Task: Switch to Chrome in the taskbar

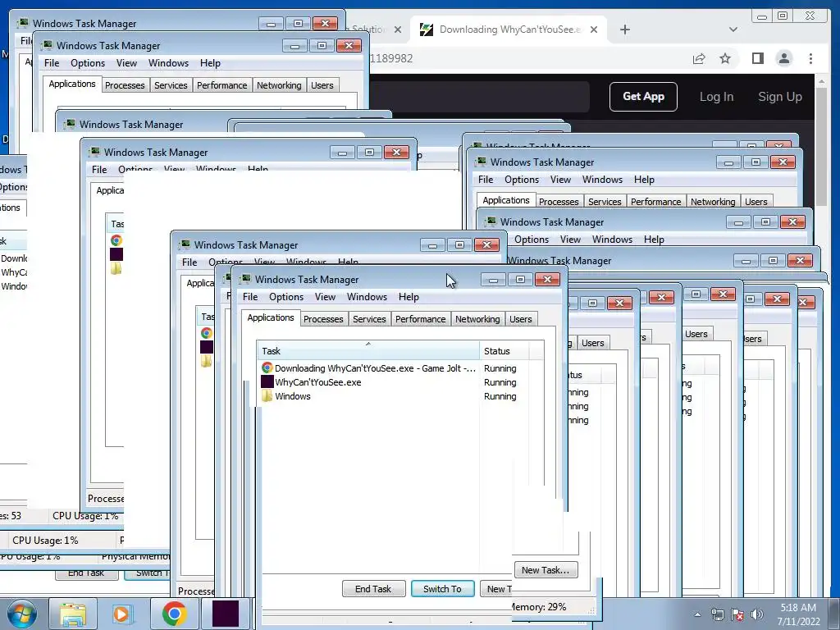Action: point(174,614)
